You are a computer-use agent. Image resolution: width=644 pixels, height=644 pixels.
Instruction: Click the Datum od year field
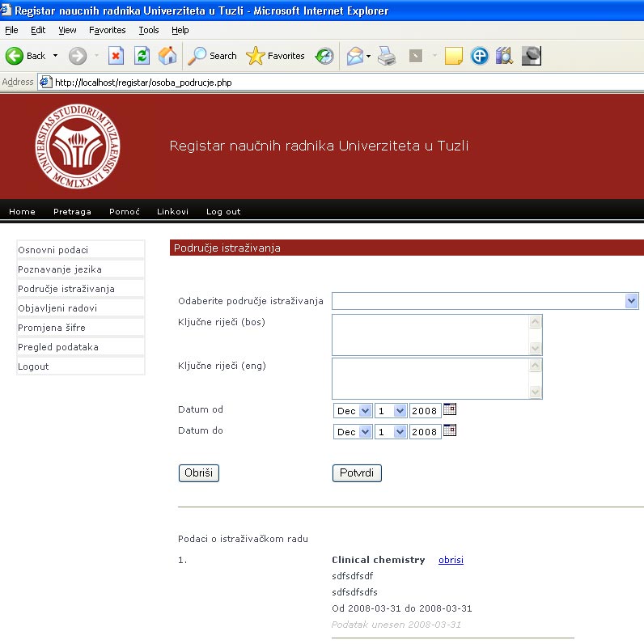425,411
